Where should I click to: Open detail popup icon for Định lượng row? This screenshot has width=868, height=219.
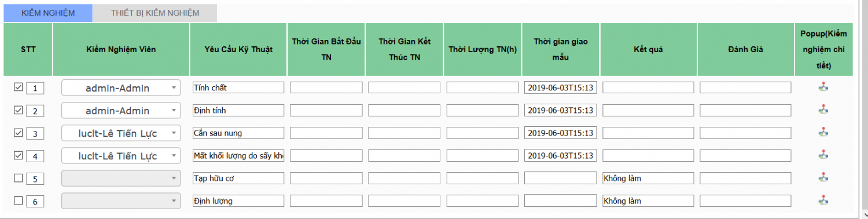(823, 200)
